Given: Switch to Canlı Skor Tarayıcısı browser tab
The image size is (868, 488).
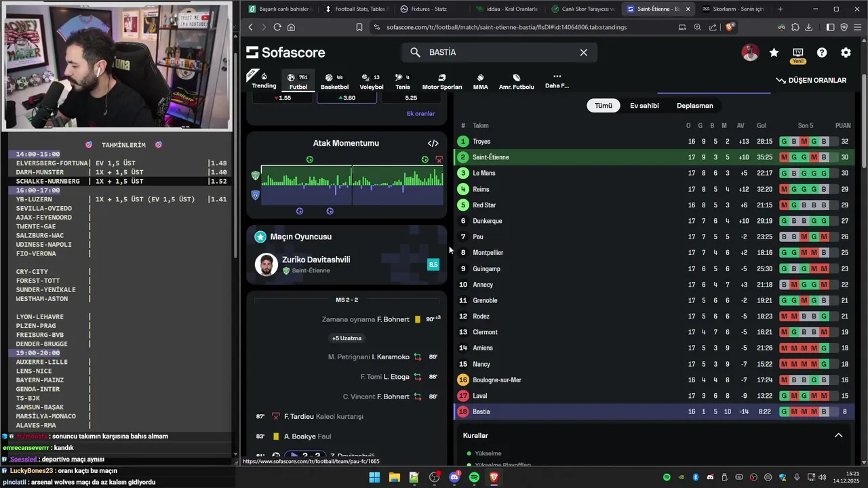Looking at the screenshot, I should [x=582, y=9].
